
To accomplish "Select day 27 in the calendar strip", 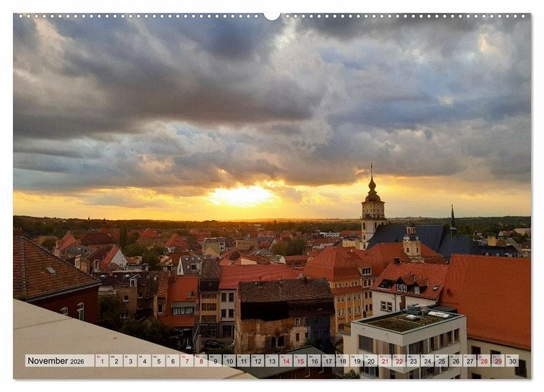I will pyautogui.click(x=470, y=361).
